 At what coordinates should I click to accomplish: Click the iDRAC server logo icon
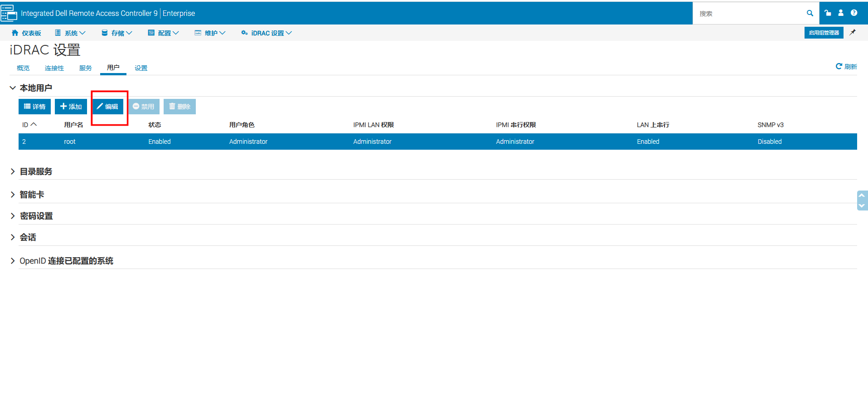[x=9, y=13]
